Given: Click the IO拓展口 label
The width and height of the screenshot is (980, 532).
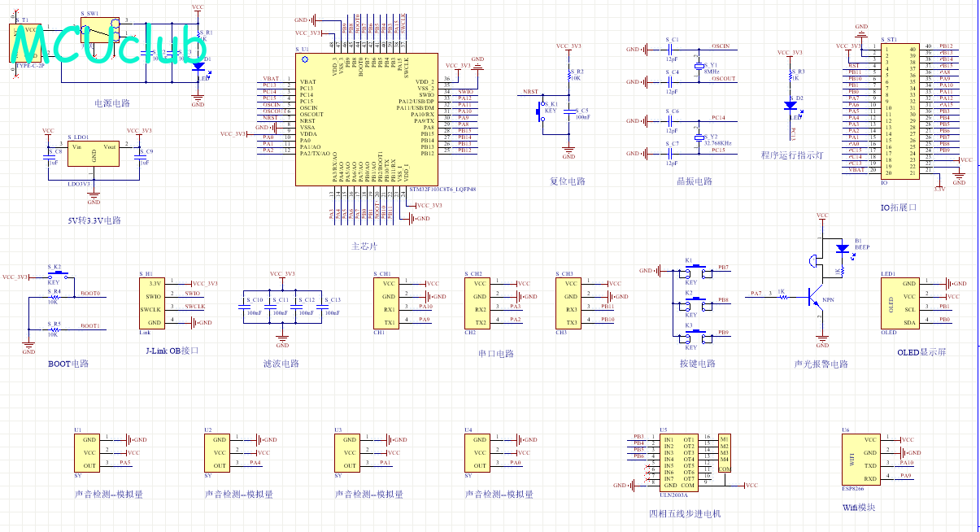Looking at the screenshot, I should [x=899, y=207].
